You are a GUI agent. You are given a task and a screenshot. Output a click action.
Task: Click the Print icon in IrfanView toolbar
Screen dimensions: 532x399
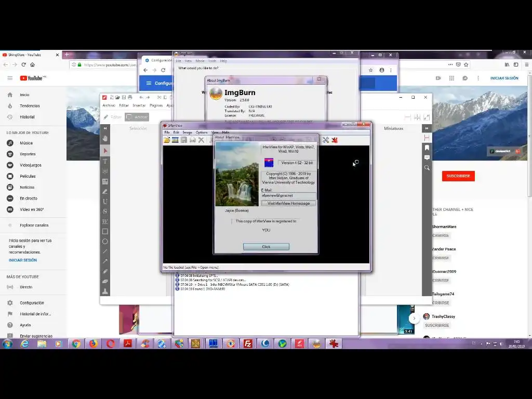[x=193, y=140]
